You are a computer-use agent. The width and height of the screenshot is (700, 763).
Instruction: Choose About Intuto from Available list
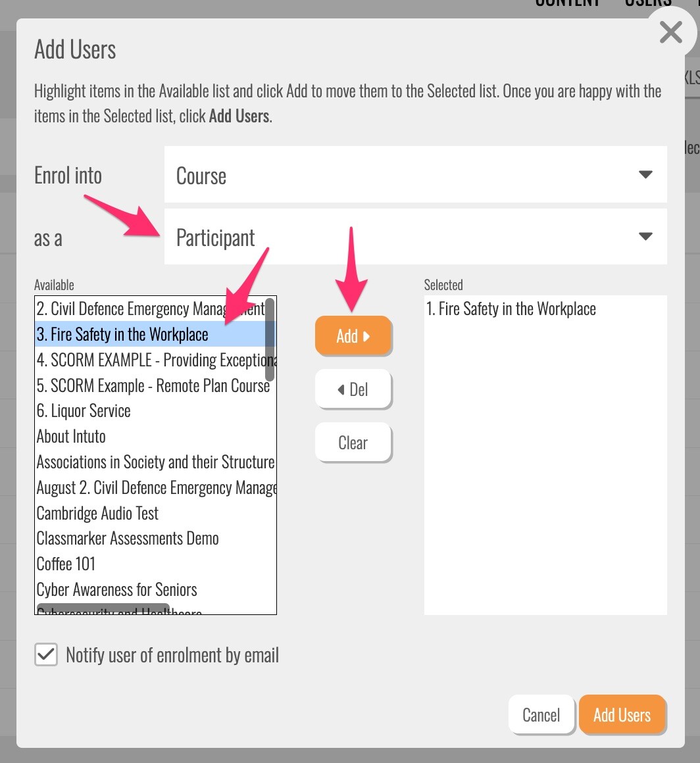pos(71,437)
